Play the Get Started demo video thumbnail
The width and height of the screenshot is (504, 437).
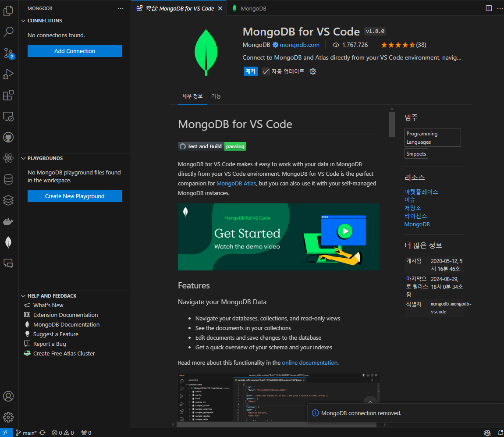279,237
